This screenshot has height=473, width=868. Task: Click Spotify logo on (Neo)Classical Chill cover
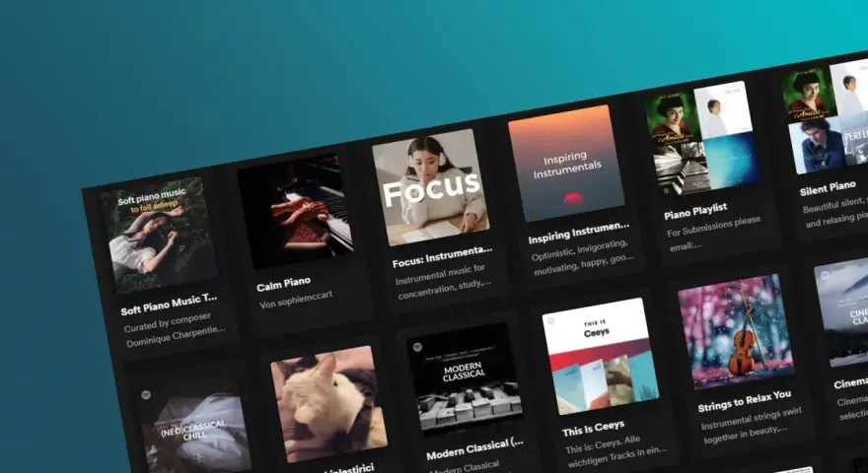point(146,395)
